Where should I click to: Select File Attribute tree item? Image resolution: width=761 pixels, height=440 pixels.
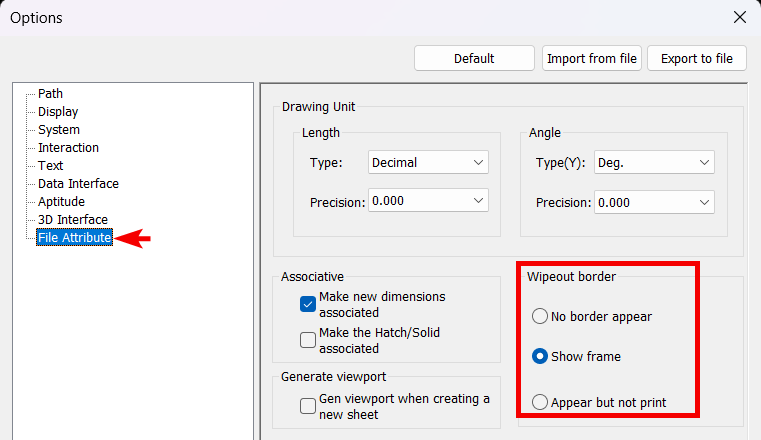pyautogui.click(x=74, y=238)
